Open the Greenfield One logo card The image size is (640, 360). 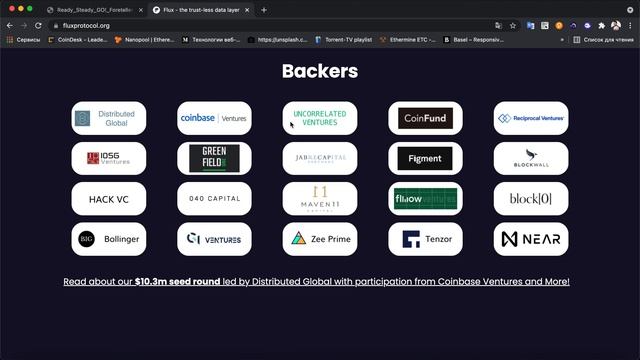[x=214, y=158]
